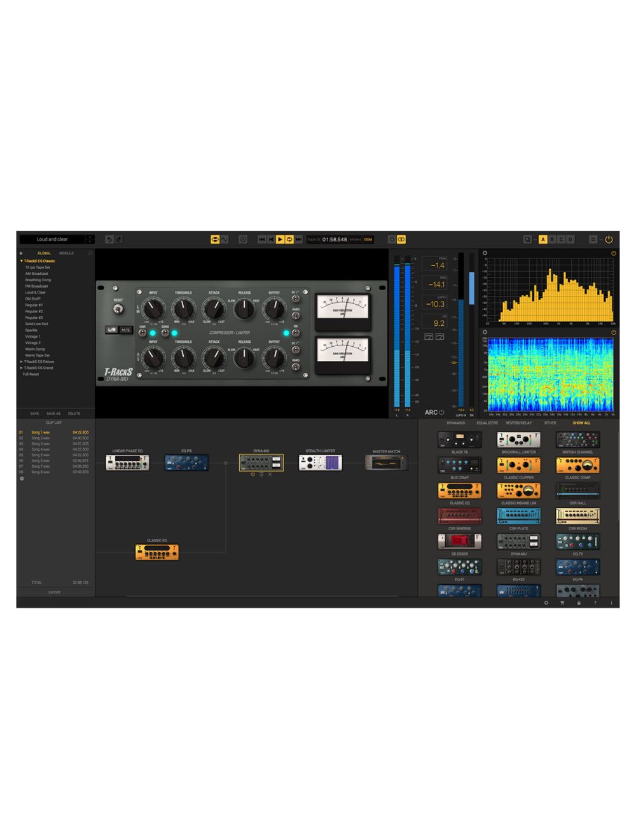
Task: Open preferences with the gear icon
Action: click(546, 603)
